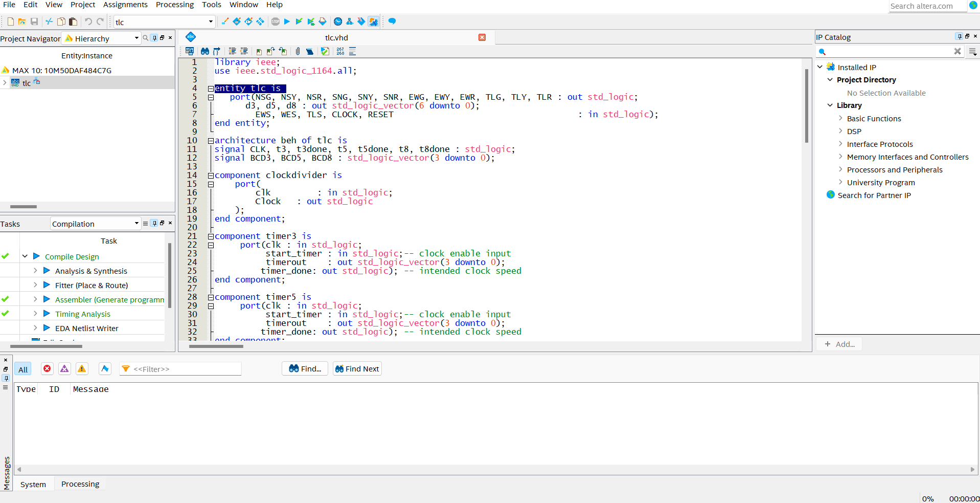Expand the DSP library category
The image size is (980, 503).
coord(840,130)
